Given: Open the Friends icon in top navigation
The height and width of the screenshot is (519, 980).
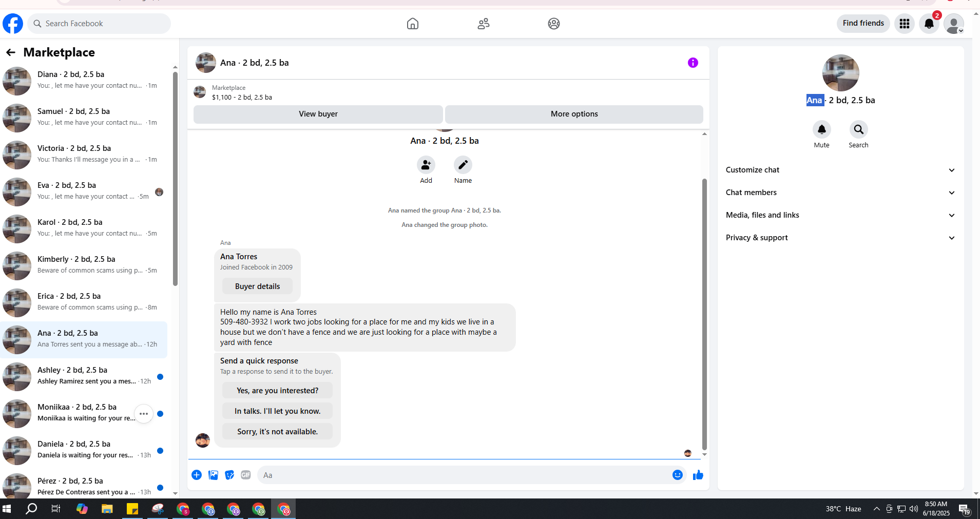Looking at the screenshot, I should coord(484,24).
